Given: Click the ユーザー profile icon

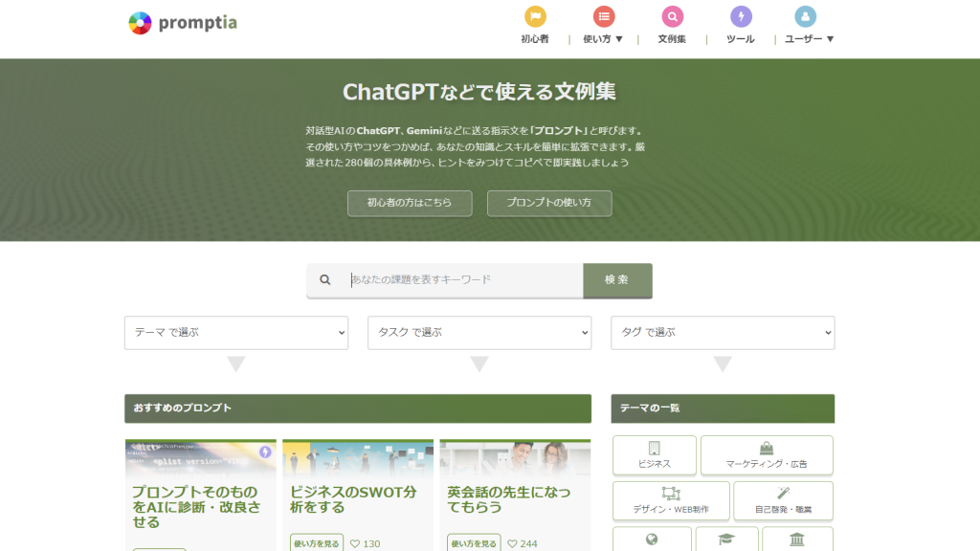Looking at the screenshot, I should (x=806, y=16).
